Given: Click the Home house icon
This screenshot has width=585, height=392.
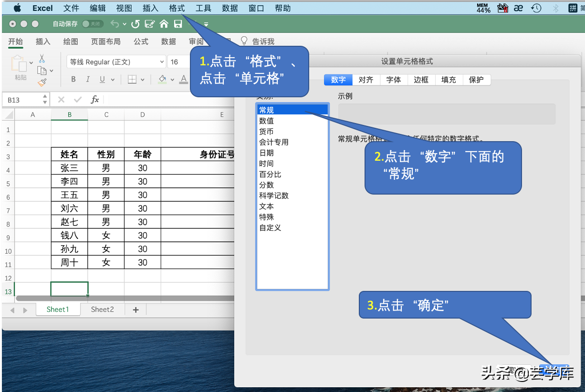Looking at the screenshot, I should click(x=164, y=24).
